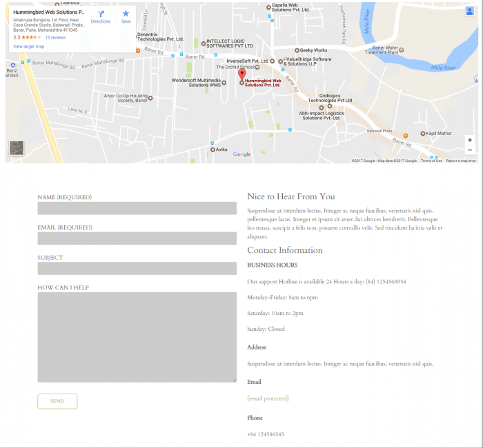Click the Directions icon in map card
This screenshot has width=483, height=448.
coord(101,14)
